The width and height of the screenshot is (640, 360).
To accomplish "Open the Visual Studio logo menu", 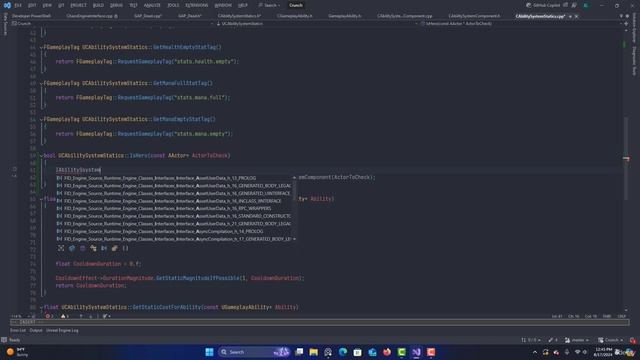I will tap(7, 5).
